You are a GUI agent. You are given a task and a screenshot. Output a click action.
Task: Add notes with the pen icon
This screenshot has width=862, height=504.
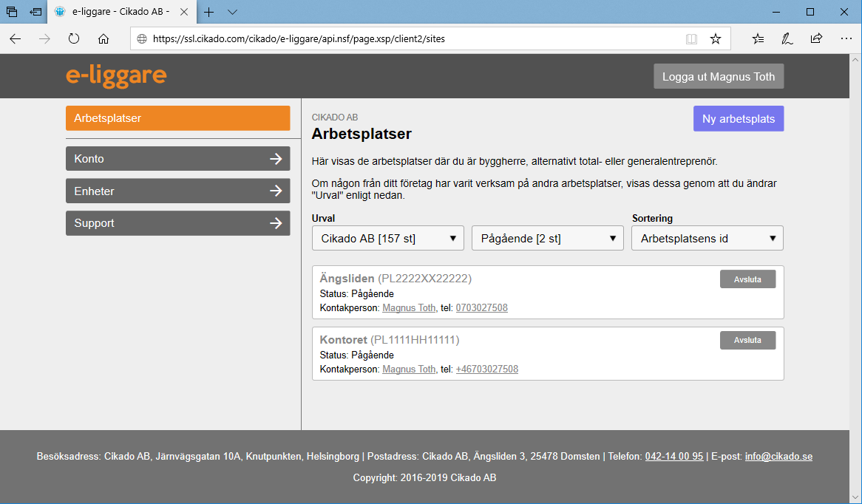click(787, 38)
